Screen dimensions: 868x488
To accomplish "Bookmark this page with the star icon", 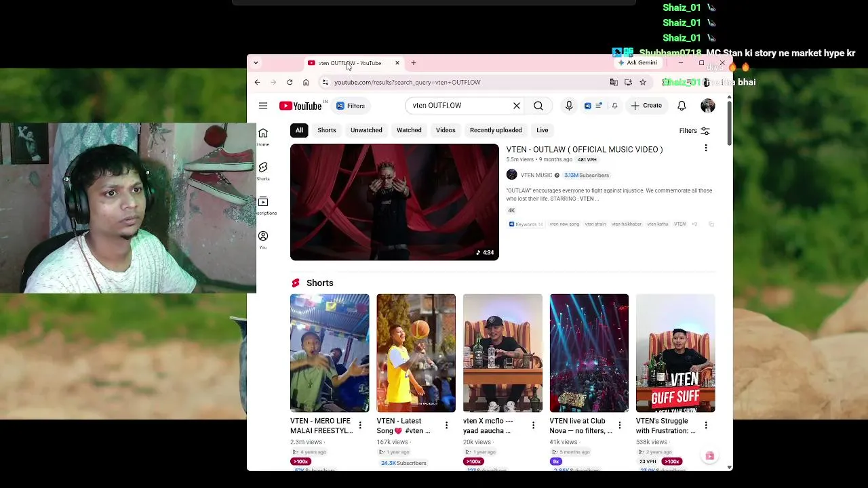I will coord(643,82).
